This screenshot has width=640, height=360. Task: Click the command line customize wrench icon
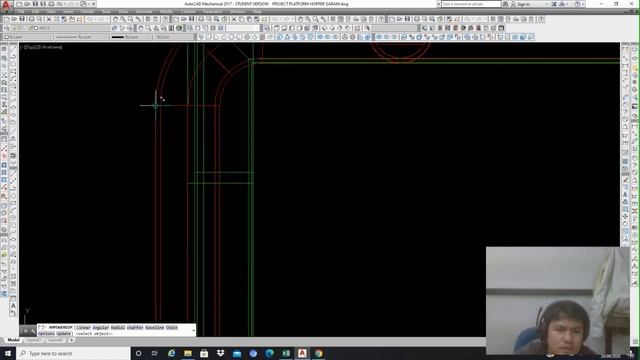[33, 331]
